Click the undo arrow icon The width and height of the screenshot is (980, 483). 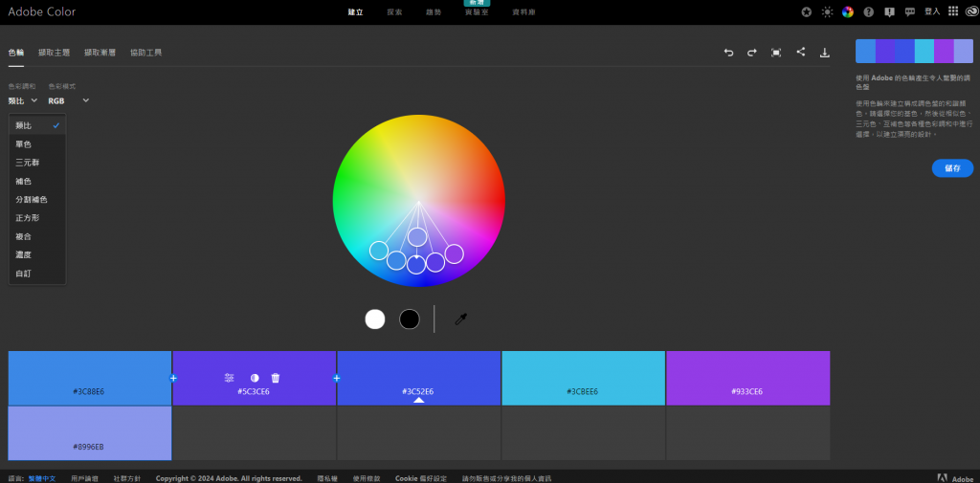coord(728,53)
